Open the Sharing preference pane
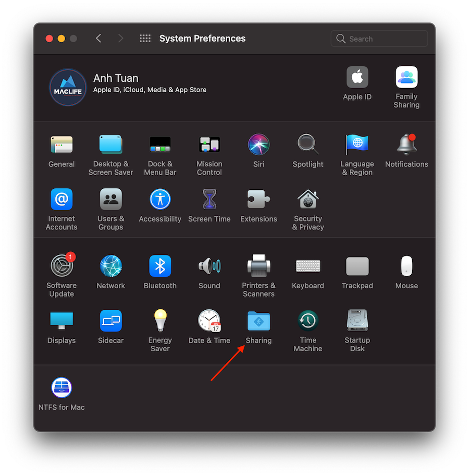Screen dimensions: 469x476 [258, 321]
